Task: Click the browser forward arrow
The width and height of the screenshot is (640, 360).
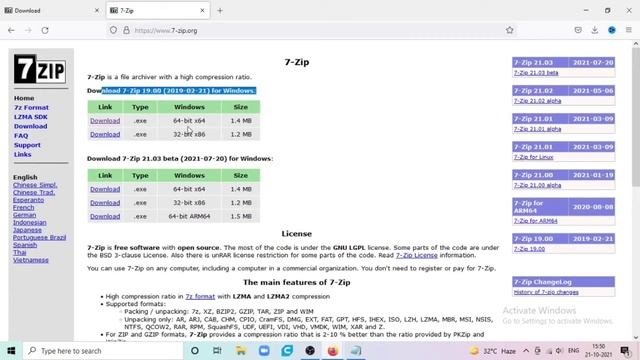Action: coord(28,30)
